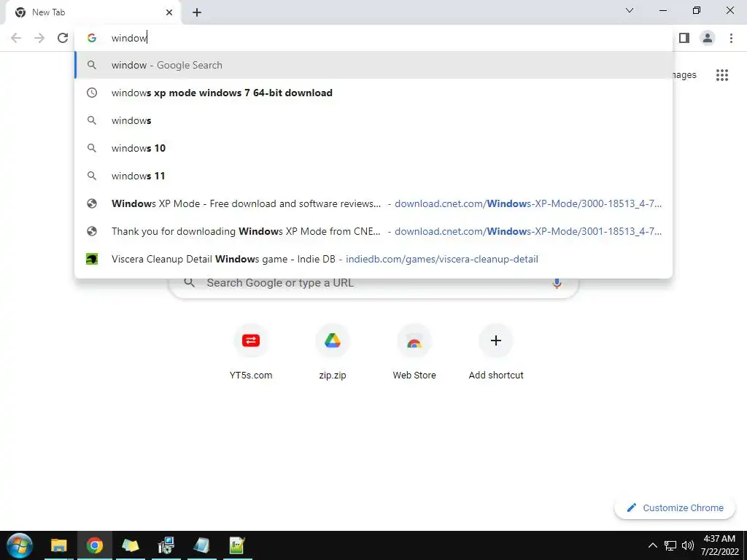Open 'Windows XP Mode - Free download' suggestion
Viewport: 747px width, 560px height.
[x=373, y=204]
